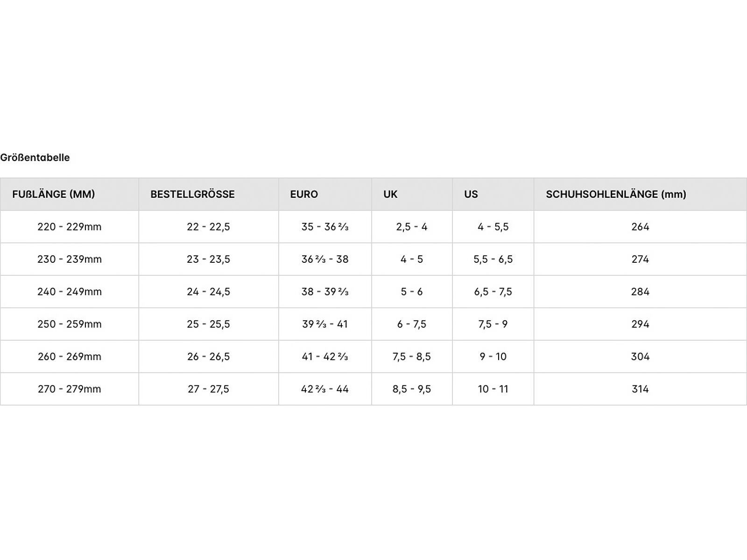Screen dimensions: 747x560
Task: Click the BESTELLGRÖSSE column header
Action: [192, 194]
